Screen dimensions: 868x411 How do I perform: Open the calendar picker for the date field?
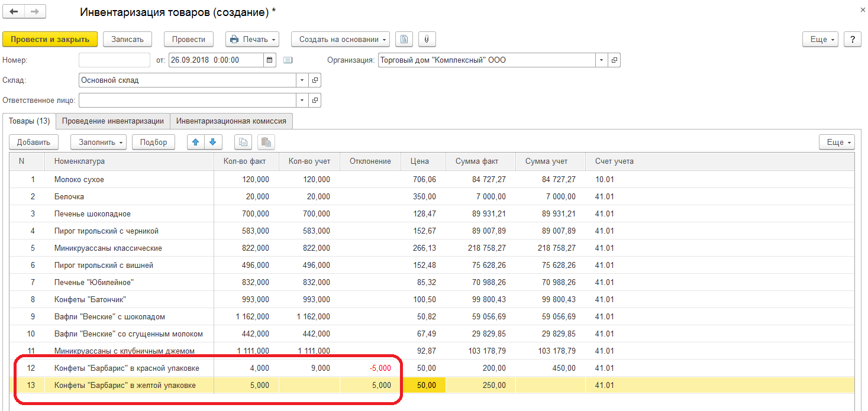[270, 60]
